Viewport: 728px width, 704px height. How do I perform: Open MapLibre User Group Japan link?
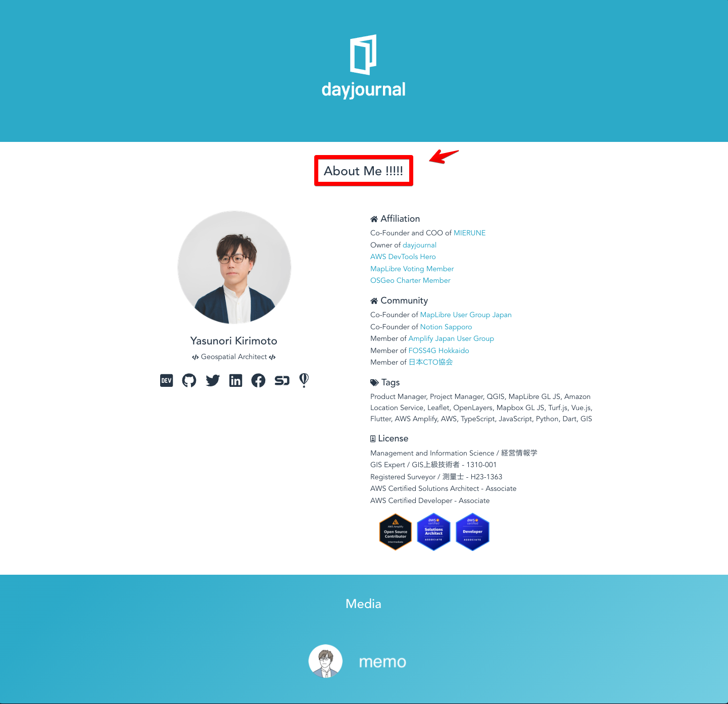pyautogui.click(x=466, y=315)
